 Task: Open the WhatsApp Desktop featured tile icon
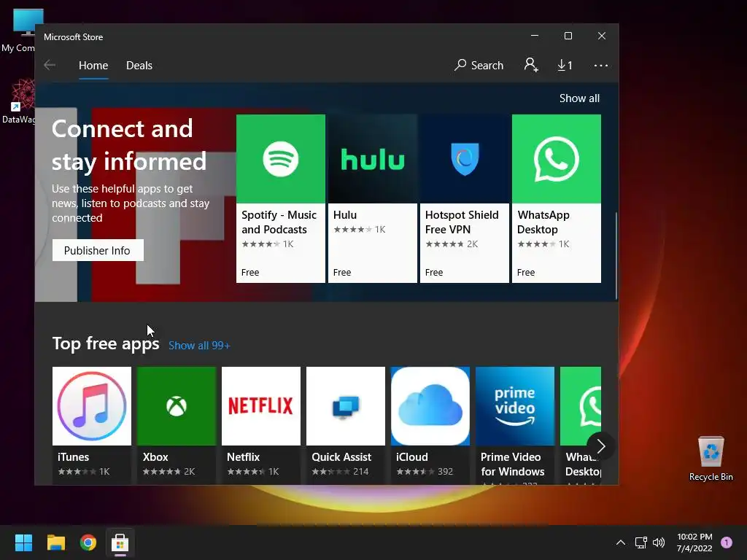557,158
